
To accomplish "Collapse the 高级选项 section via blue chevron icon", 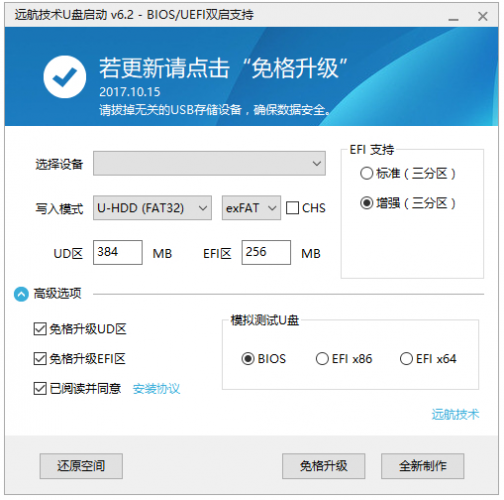I will coord(21,294).
